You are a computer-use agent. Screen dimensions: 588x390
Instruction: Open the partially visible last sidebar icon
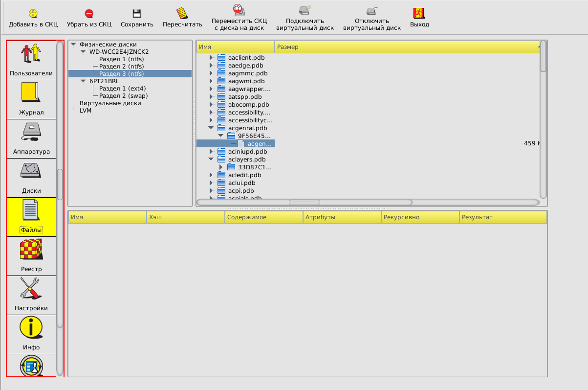[31, 366]
